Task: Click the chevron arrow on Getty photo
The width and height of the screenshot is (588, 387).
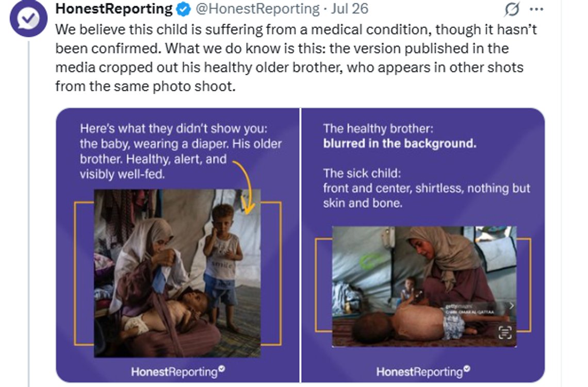Action: pos(512,306)
